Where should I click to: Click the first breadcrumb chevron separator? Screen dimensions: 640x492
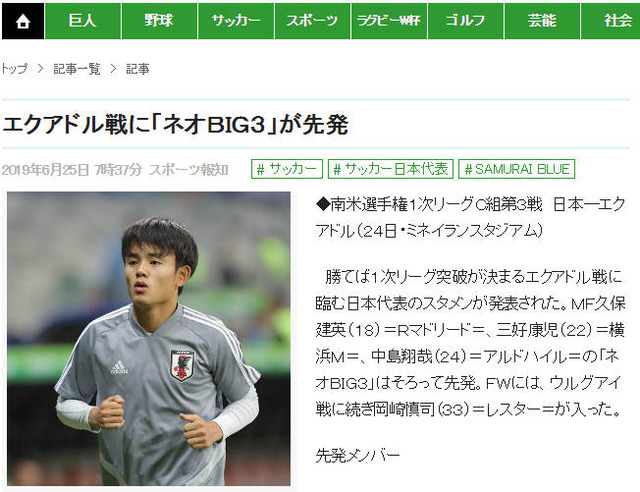(40, 69)
